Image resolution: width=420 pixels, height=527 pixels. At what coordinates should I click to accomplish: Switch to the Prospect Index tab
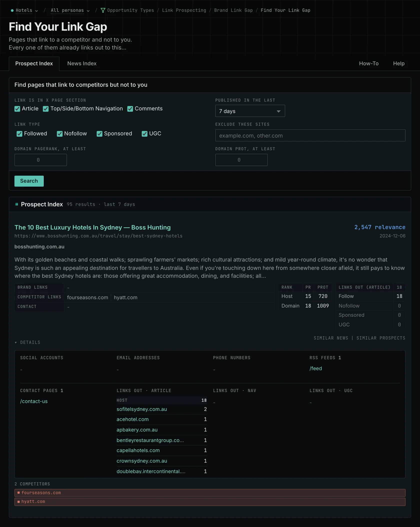click(34, 64)
